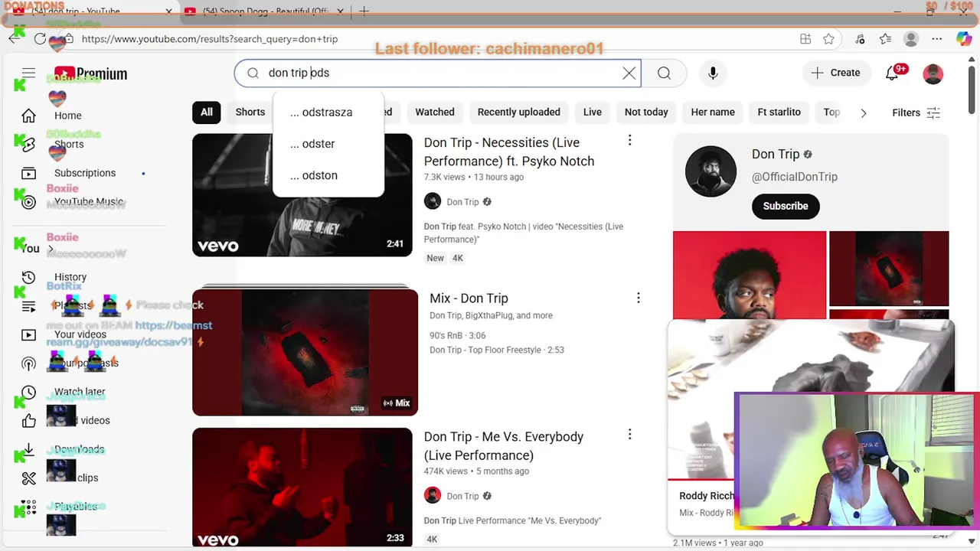Open the YouTube hamburger guide menu

(x=28, y=73)
